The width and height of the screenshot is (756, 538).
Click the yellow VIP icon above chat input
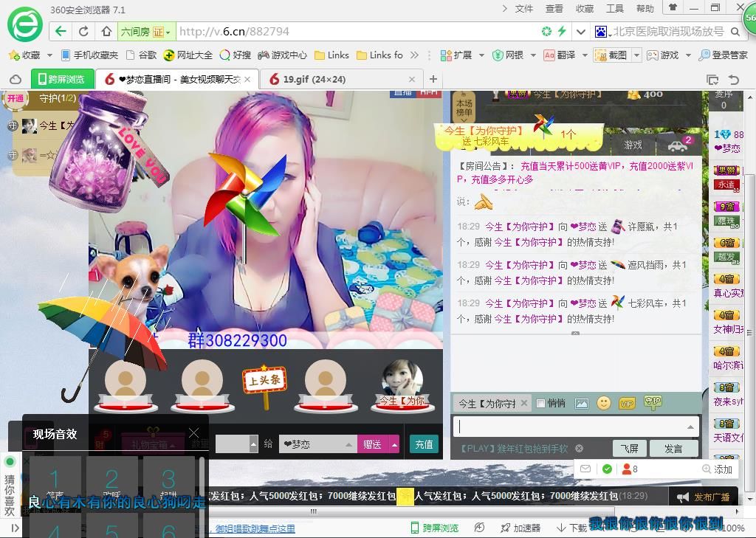click(x=627, y=404)
